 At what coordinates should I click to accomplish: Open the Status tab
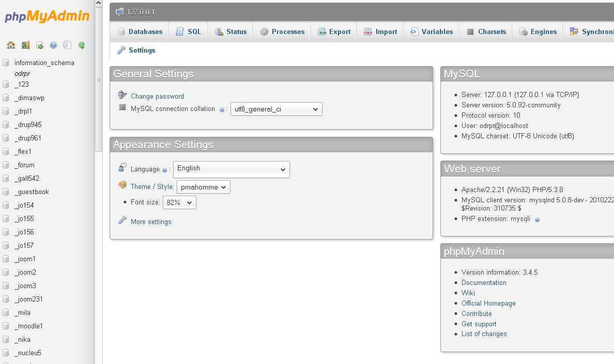pos(231,31)
